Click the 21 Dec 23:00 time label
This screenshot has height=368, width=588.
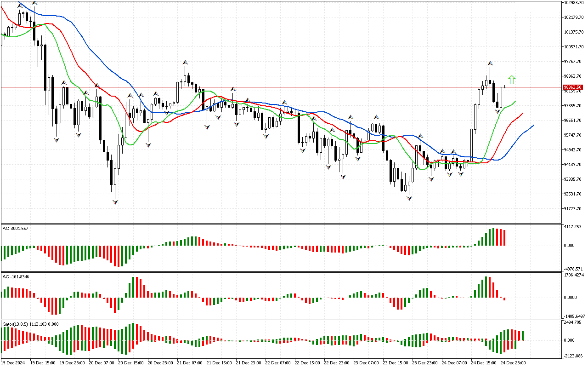point(249,362)
